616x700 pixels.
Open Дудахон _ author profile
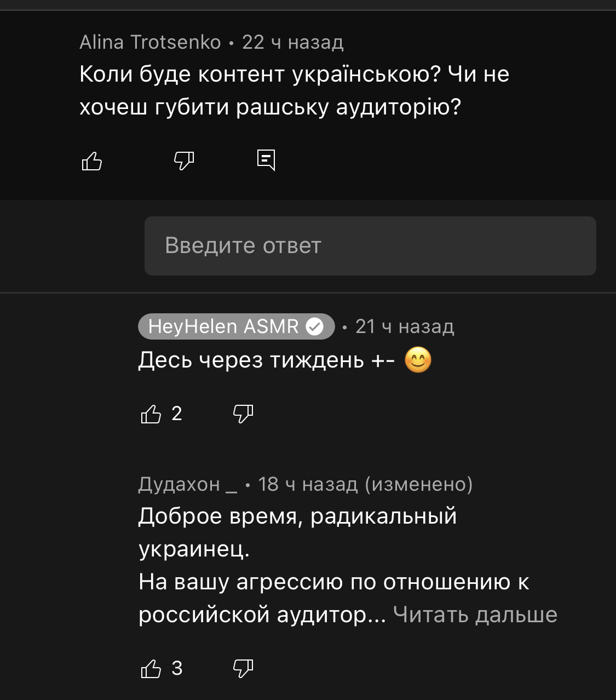pos(188,484)
